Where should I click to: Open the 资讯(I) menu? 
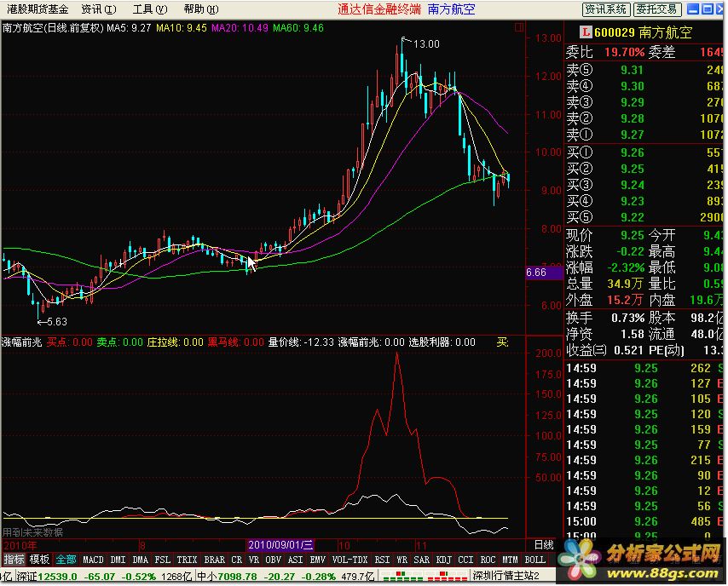click(x=99, y=9)
